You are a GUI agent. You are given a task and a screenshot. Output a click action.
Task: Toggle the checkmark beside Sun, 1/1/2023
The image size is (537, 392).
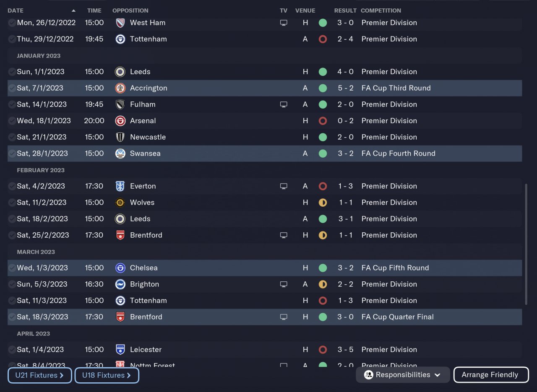click(x=12, y=72)
